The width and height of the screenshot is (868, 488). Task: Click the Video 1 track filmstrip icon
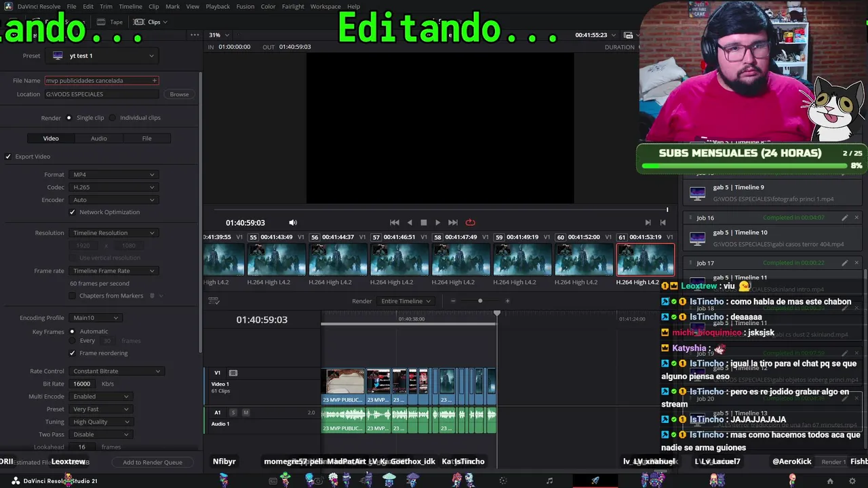pyautogui.click(x=233, y=373)
